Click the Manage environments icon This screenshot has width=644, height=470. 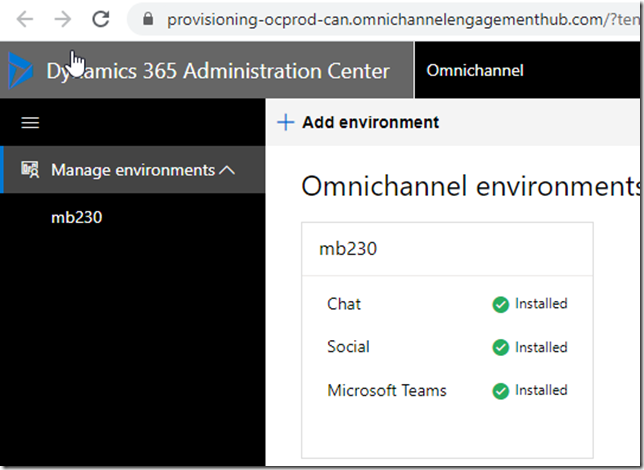pyautogui.click(x=30, y=169)
